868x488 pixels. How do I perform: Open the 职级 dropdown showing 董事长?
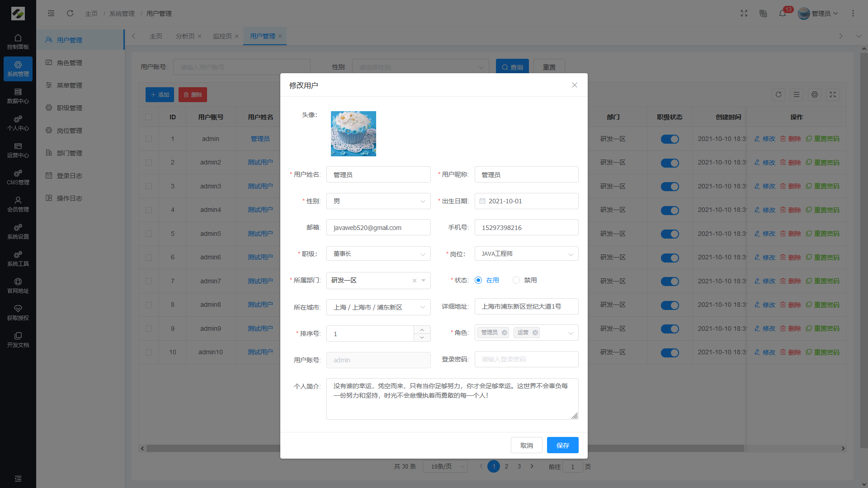(378, 254)
